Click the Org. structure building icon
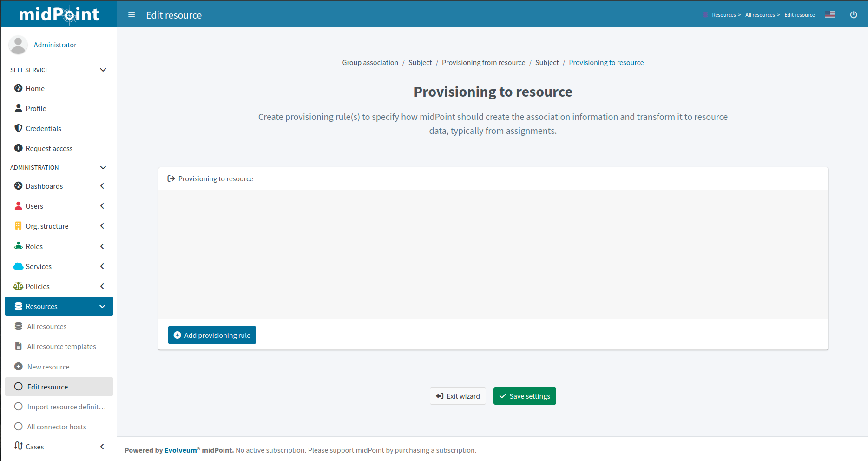This screenshot has width=868, height=461. coord(19,226)
